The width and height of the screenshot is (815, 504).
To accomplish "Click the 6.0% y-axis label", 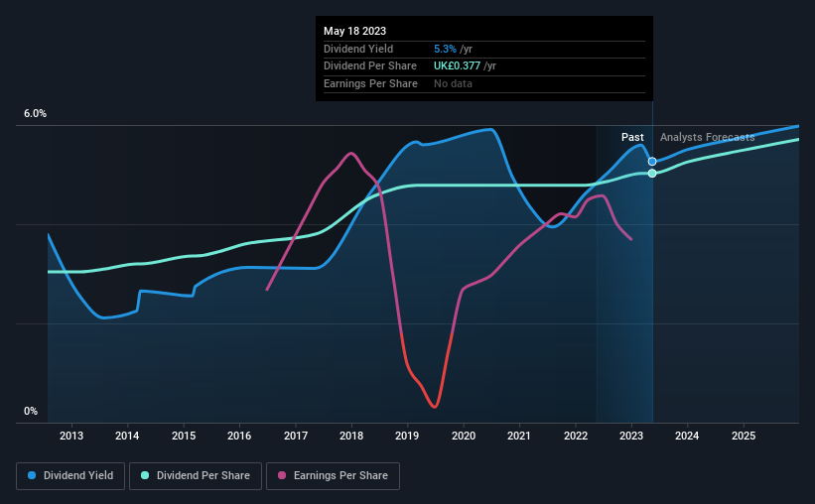I will pyautogui.click(x=35, y=113).
